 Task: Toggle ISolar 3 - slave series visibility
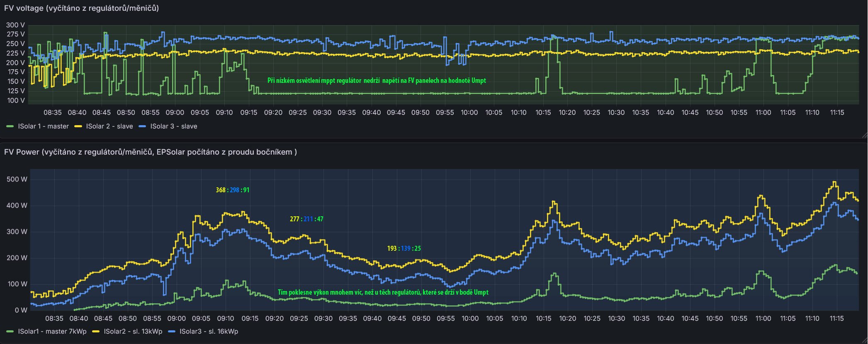[x=173, y=126]
